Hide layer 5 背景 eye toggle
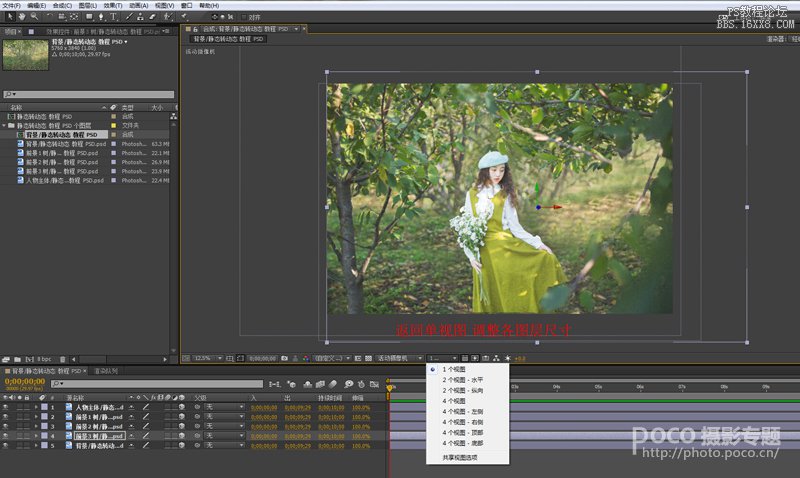800x478 pixels. coord(6,445)
